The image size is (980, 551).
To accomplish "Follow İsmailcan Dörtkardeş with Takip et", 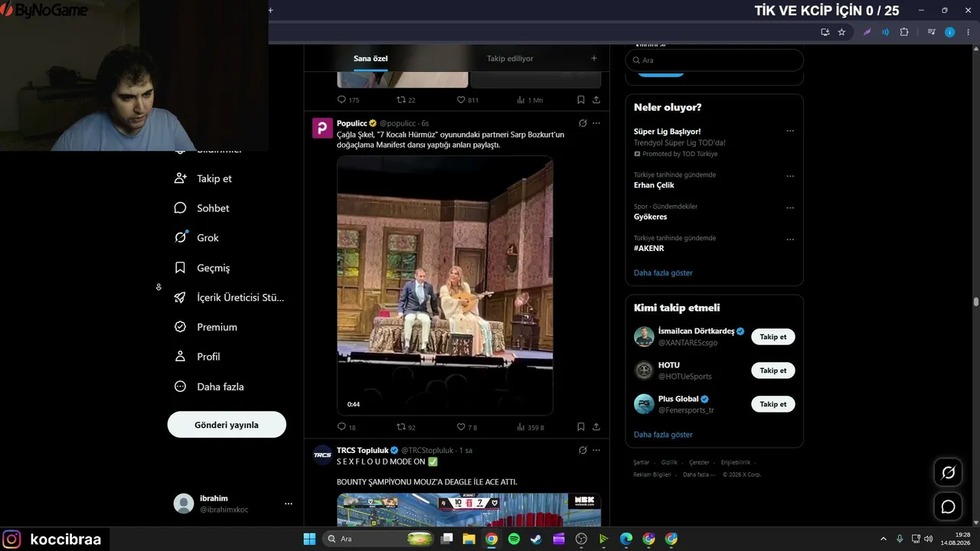I will tap(773, 337).
